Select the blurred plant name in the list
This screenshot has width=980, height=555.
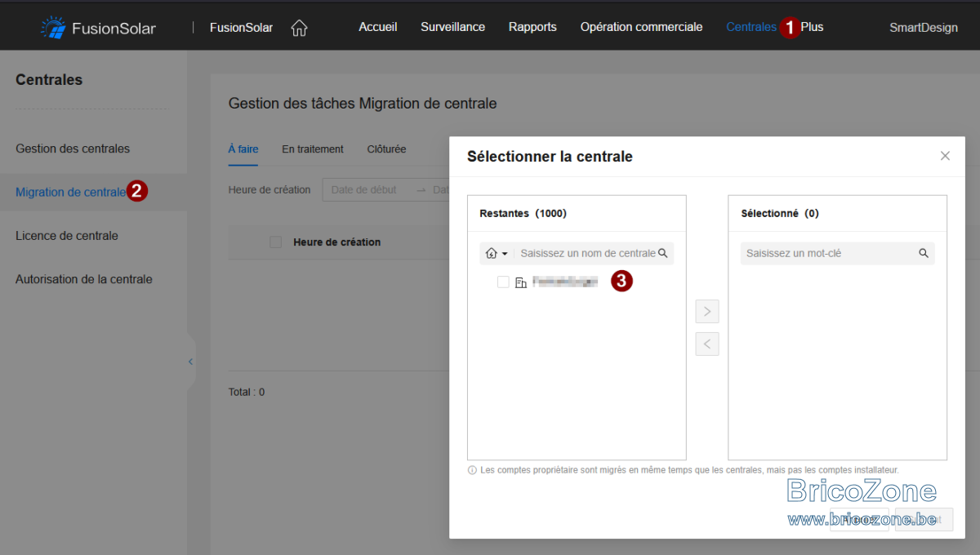tap(565, 282)
